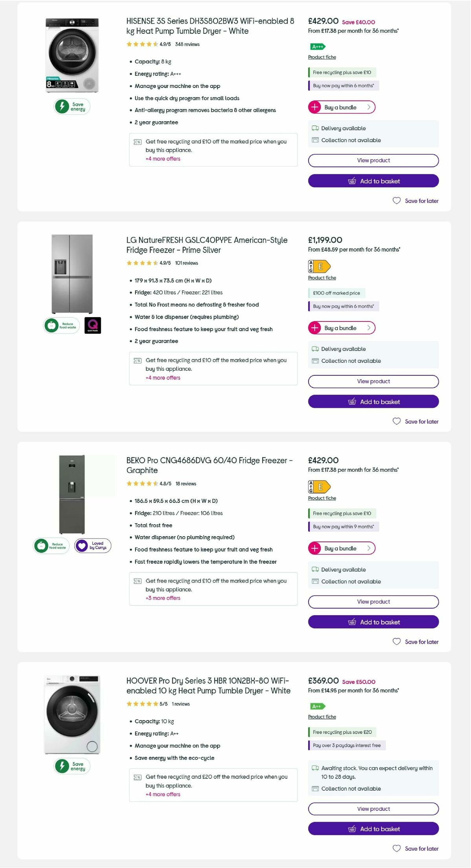This screenshot has height=868, width=471.
Task: Click Save energy badge beside Hisense dryer
Action: [71, 106]
